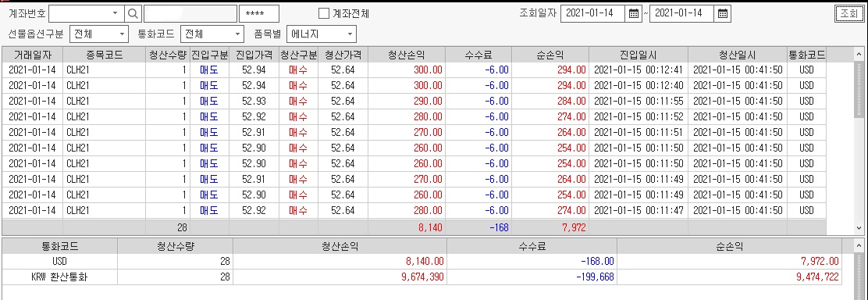Click the start date input field
868x300 pixels.
(593, 14)
